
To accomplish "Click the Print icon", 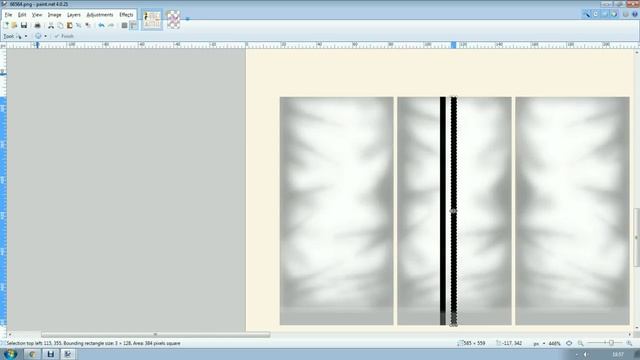I will 37,25.
